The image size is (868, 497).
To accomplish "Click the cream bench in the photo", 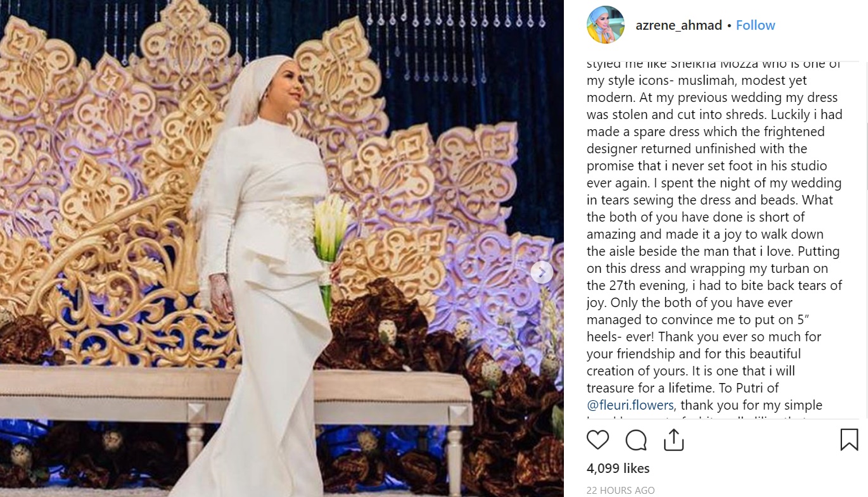I will (234, 412).
